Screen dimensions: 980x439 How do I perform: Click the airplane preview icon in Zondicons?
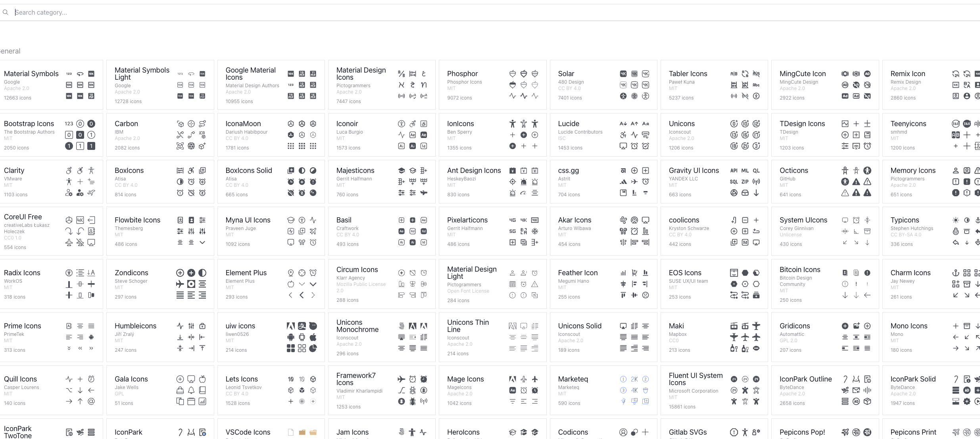coord(180,284)
